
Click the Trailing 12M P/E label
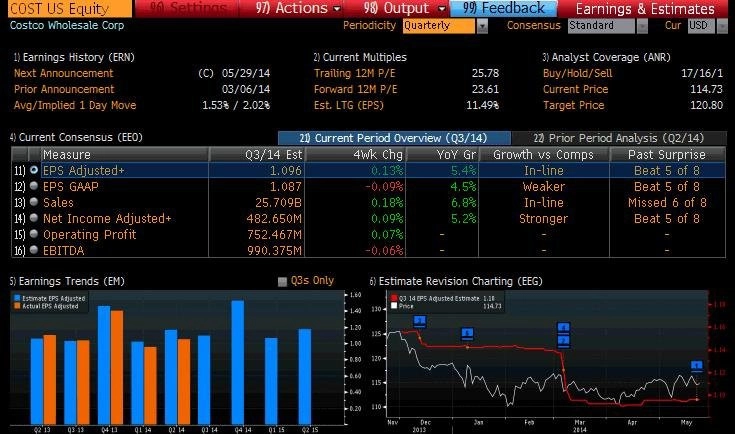[x=354, y=73]
